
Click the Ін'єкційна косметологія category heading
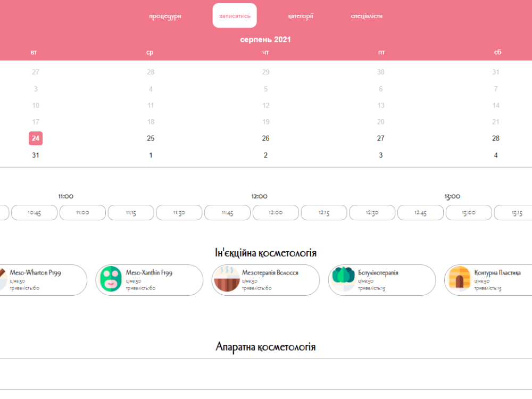(x=265, y=253)
